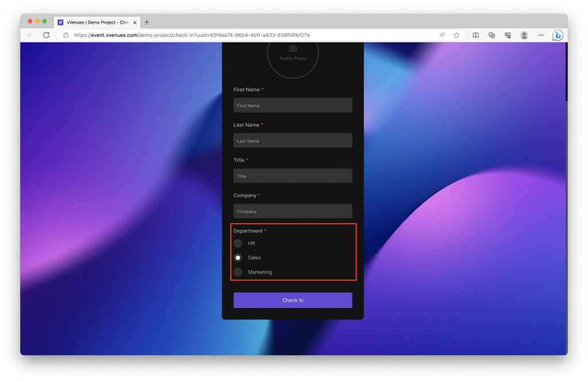Select the HR department radio button
This screenshot has height=382, width=588.
pyautogui.click(x=238, y=243)
